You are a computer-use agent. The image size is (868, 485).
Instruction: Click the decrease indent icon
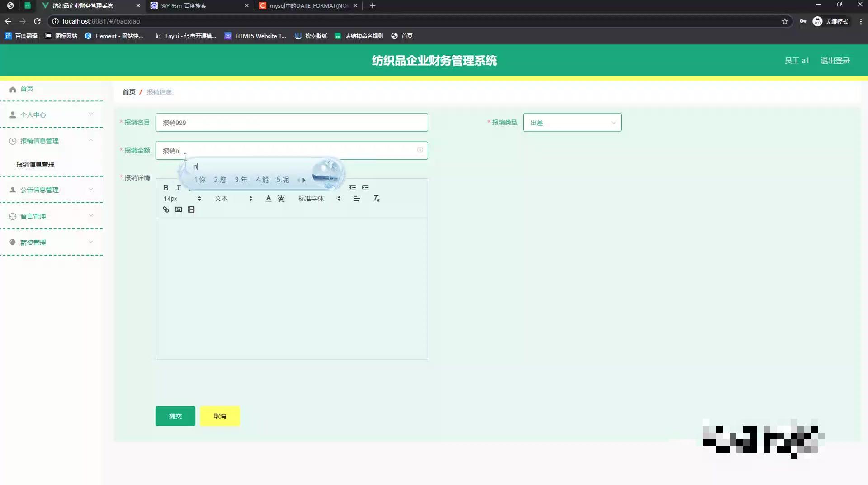353,188
